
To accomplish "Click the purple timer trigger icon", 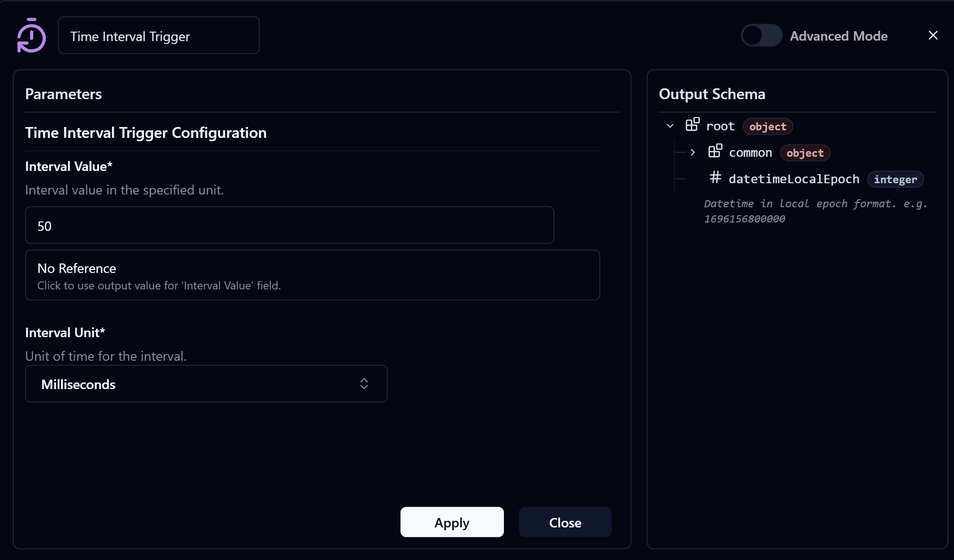I will pyautogui.click(x=31, y=35).
